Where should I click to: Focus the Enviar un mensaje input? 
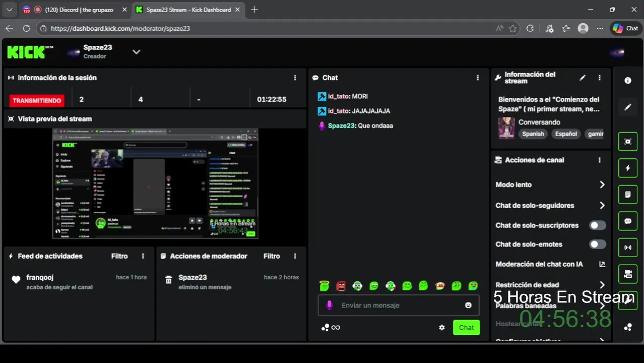[398, 305]
